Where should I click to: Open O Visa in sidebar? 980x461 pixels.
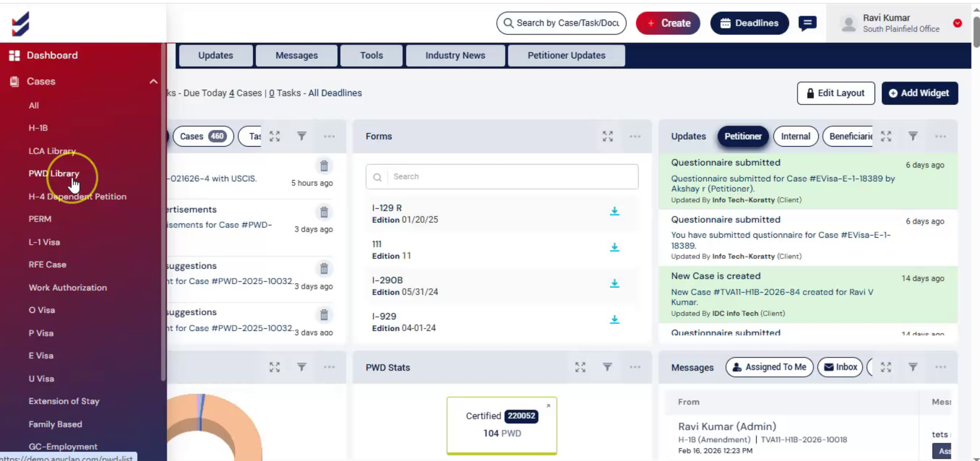pyautogui.click(x=42, y=310)
